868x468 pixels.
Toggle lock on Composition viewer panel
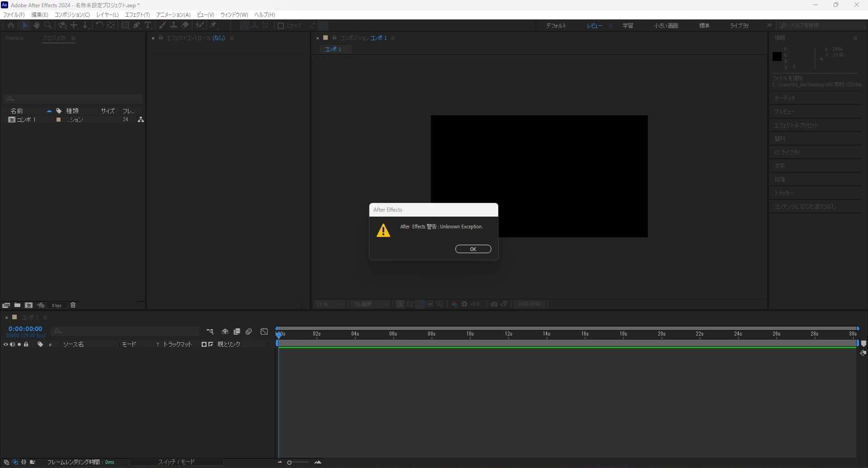pos(335,38)
